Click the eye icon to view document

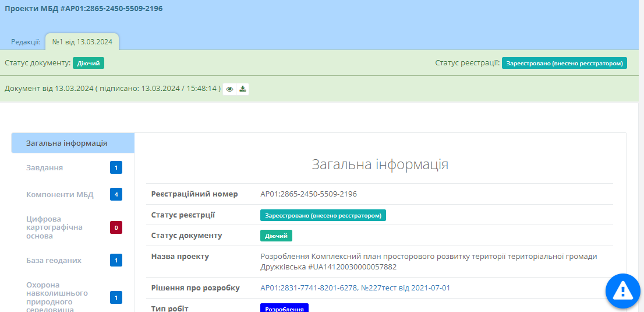(x=230, y=89)
